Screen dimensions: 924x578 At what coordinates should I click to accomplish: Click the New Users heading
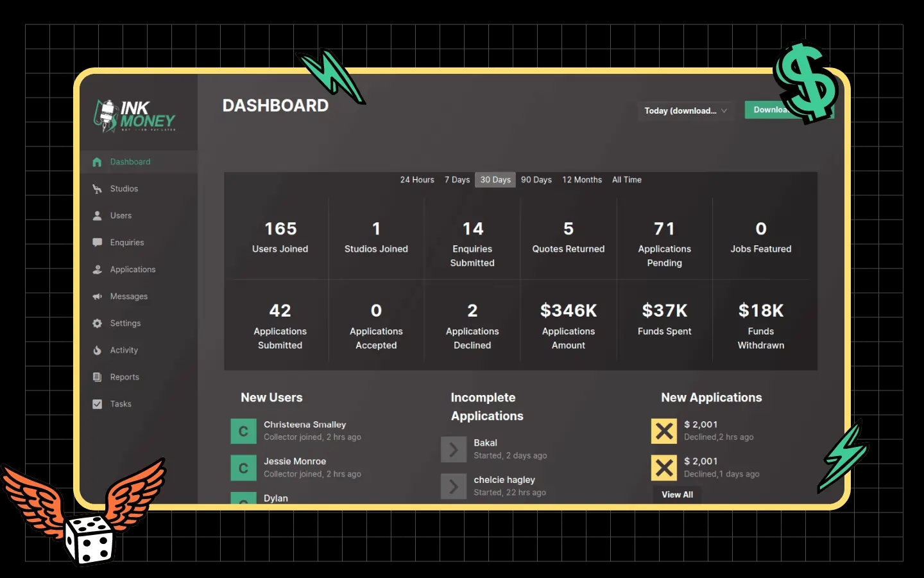[x=271, y=398]
